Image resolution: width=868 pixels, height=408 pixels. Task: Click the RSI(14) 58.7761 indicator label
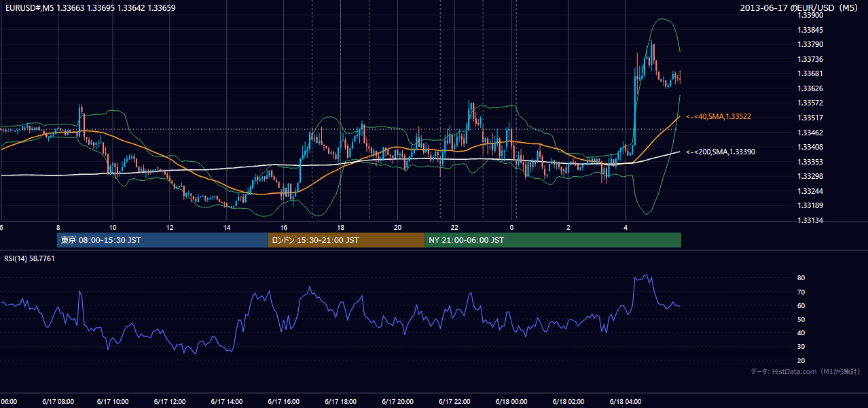[29, 258]
